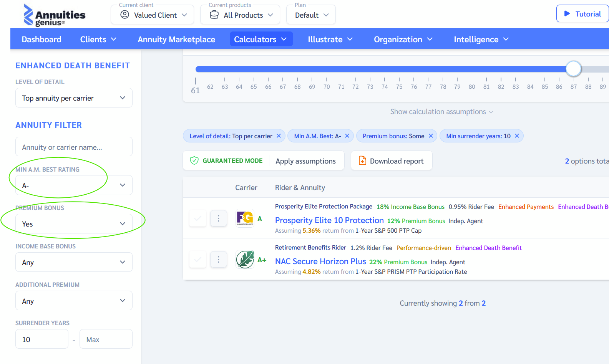Click the user avatar icon in Current client

coord(124,15)
